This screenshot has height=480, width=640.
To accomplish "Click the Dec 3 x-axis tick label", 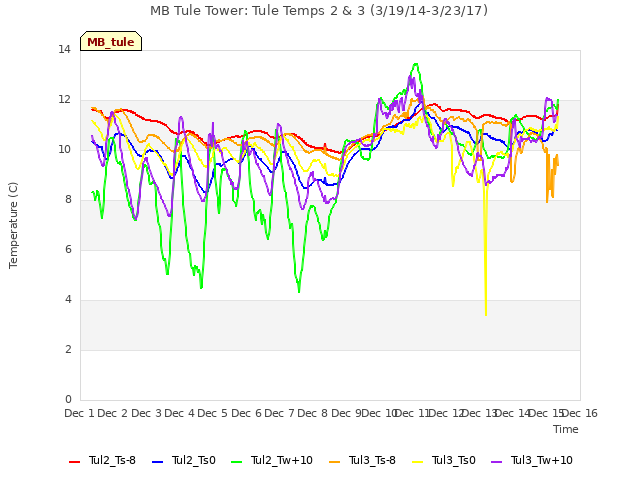I will [x=146, y=413].
